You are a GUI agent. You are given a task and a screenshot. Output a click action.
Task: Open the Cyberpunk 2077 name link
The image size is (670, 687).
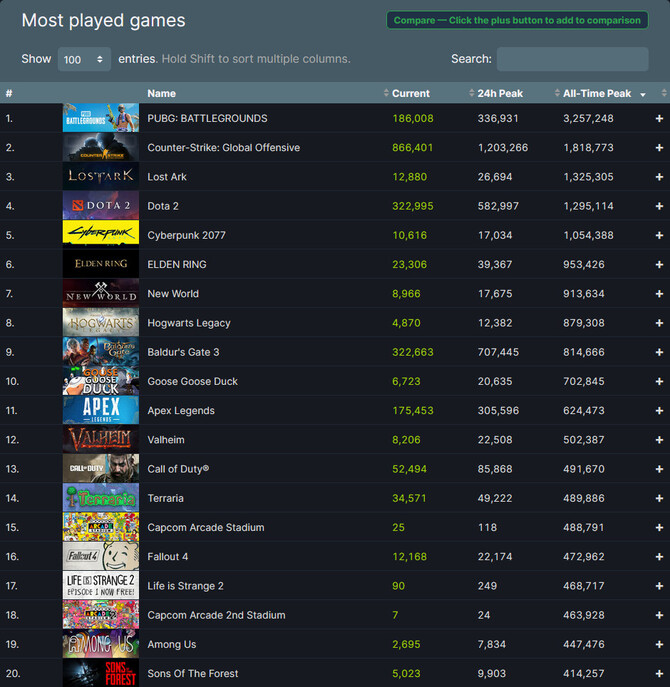click(187, 235)
